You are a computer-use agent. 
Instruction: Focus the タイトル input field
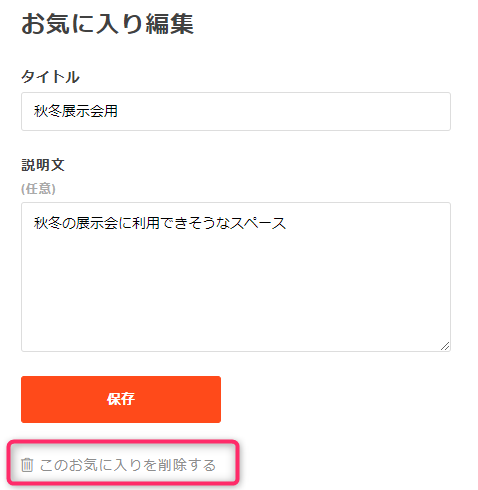(x=236, y=111)
